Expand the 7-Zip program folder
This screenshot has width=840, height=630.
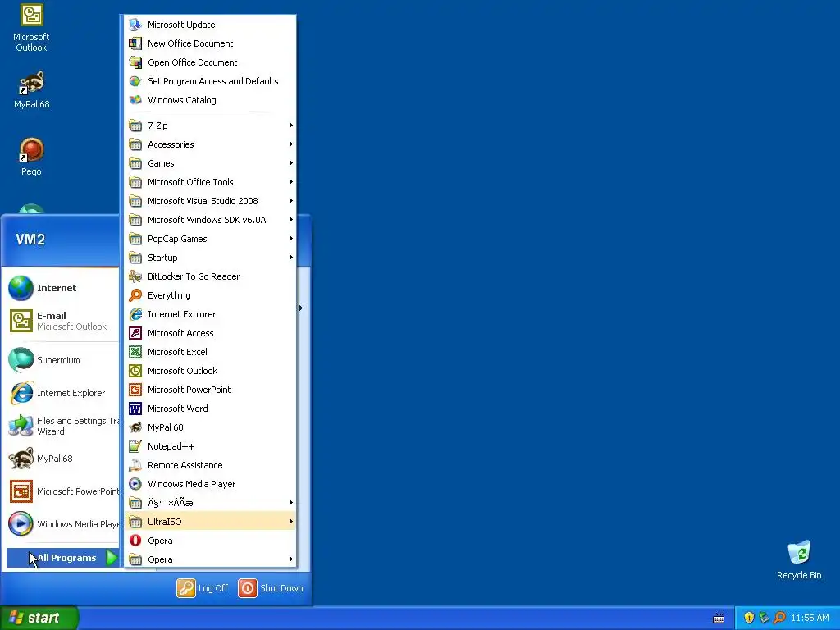(x=210, y=126)
